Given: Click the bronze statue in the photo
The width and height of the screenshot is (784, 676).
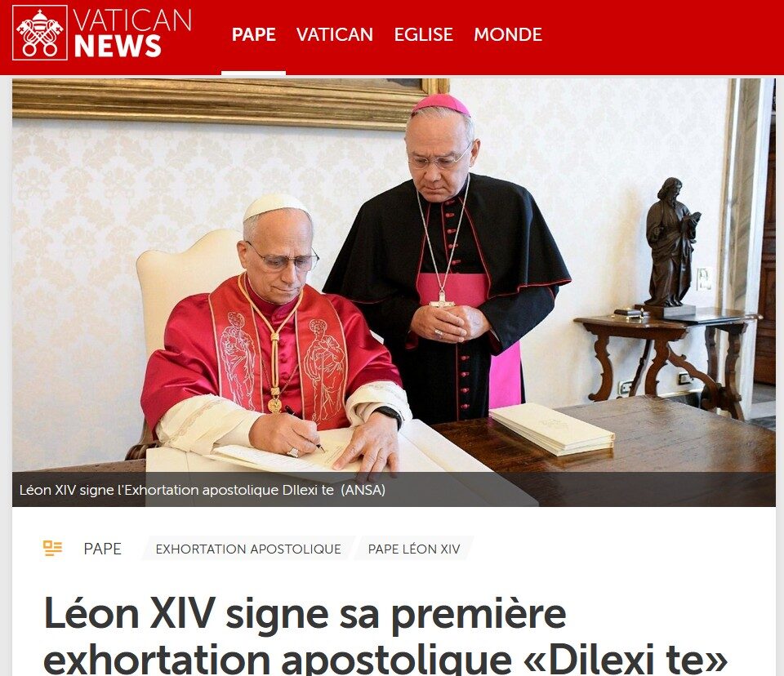Looking at the screenshot, I should (670, 244).
